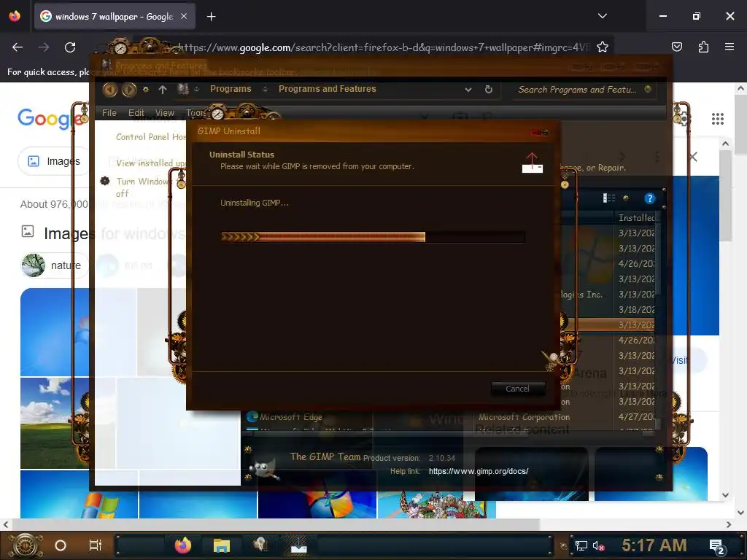
Task: Close the Google image preview panel
Action: [693, 157]
